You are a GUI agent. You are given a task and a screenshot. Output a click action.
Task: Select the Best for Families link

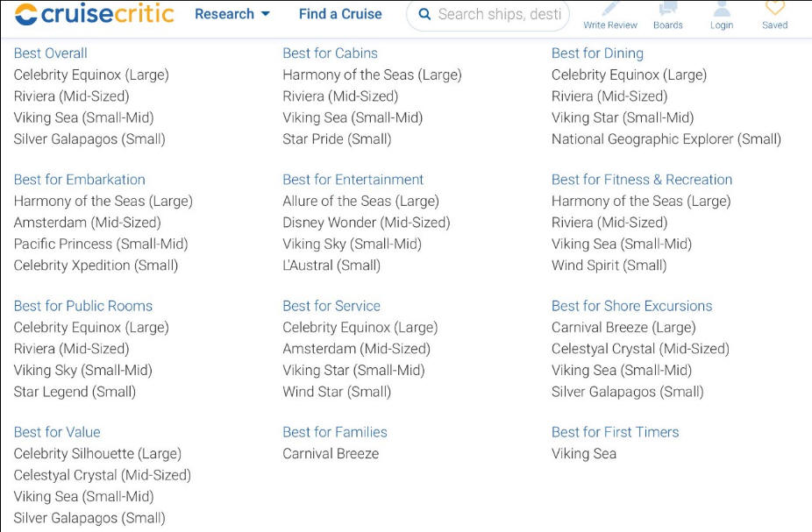click(x=335, y=432)
